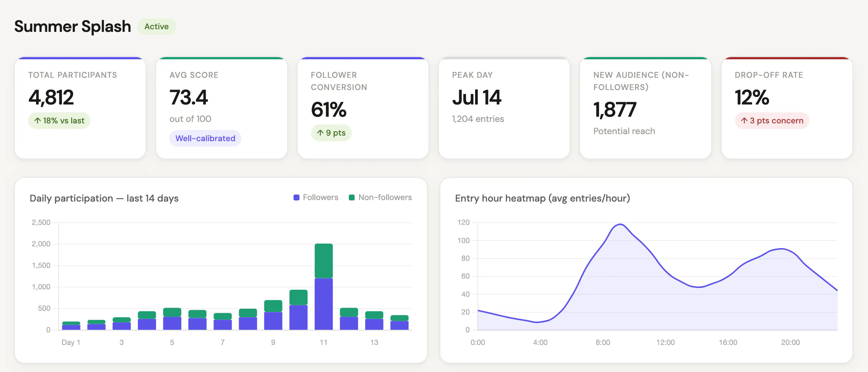This screenshot has width=868, height=372.
Task: Select the 4,812 total participants value
Action: point(51,97)
